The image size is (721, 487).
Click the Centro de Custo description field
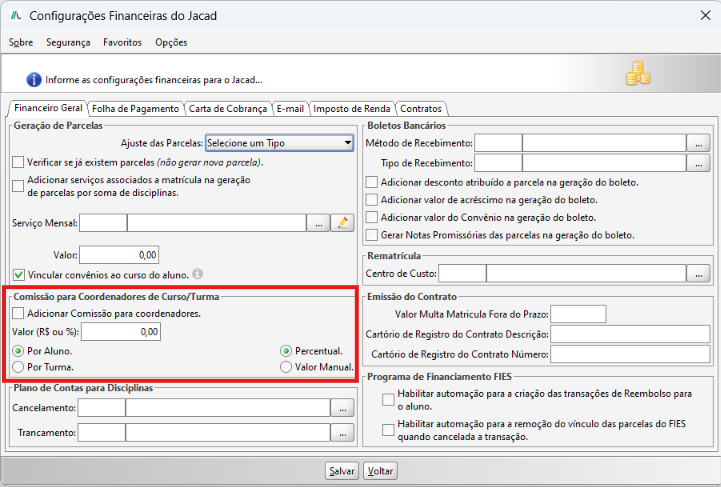point(586,274)
